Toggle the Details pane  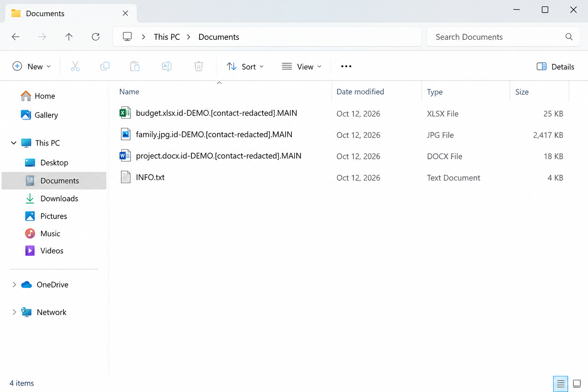pyautogui.click(x=555, y=67)
